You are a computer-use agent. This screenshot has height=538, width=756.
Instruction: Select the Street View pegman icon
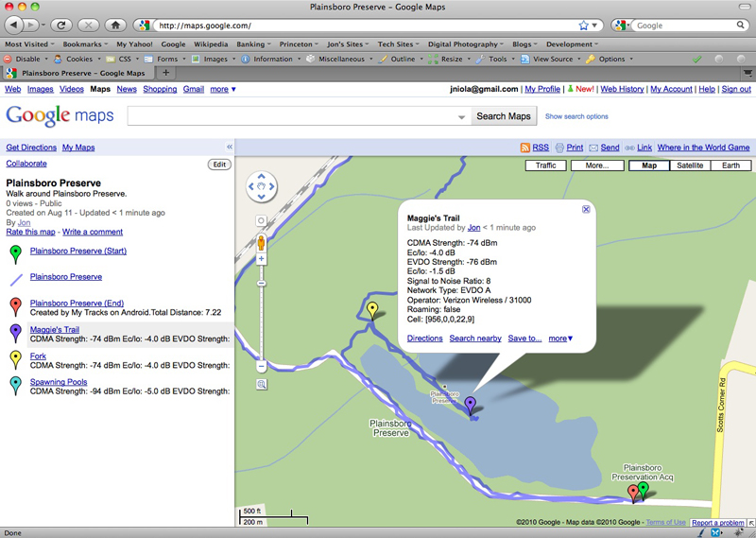pyautogui.click(x=261, y=243)
